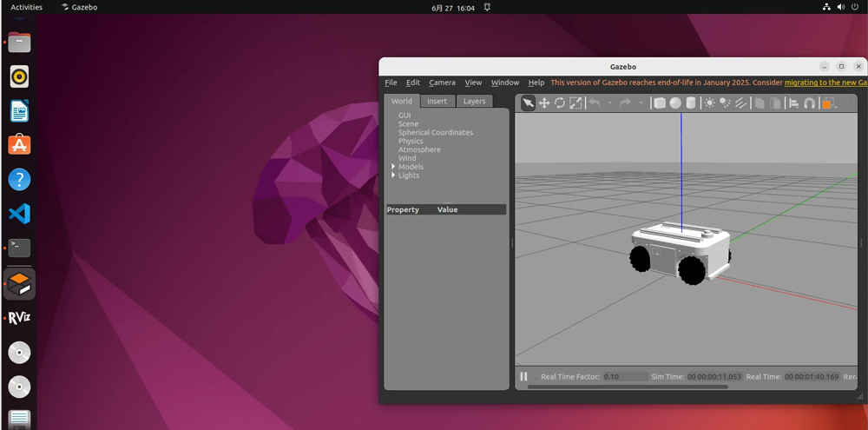Screen dimensions: 868x430
Task: Select GUI in the World tree
Action: (x=404, y=116)
